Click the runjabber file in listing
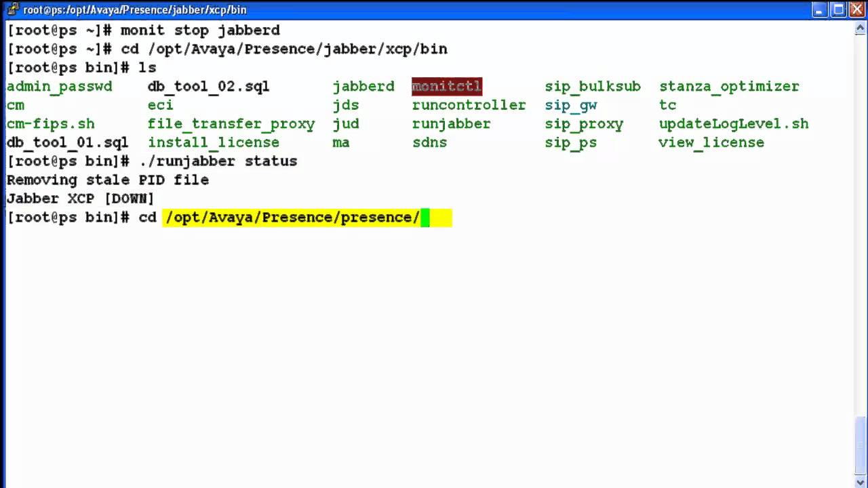 pos(452,124)
